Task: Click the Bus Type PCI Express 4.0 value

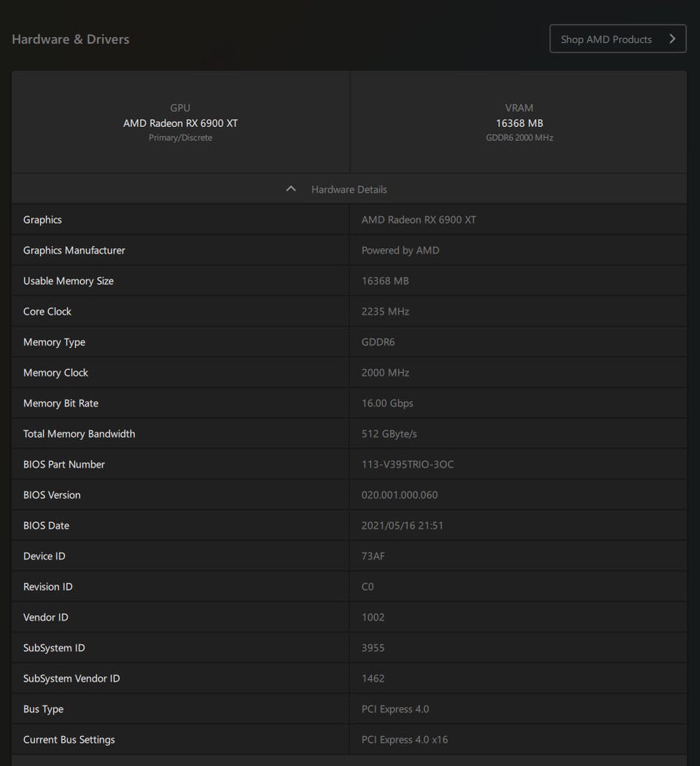Action: click(x=395, y=709)
